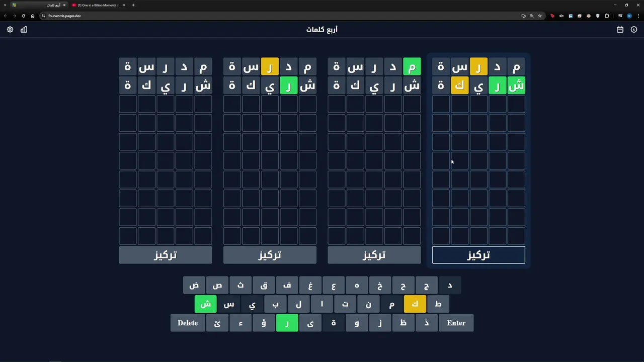Tap the green ر keyboard key
Screen dimensions: 644x362
click(287, 323)
